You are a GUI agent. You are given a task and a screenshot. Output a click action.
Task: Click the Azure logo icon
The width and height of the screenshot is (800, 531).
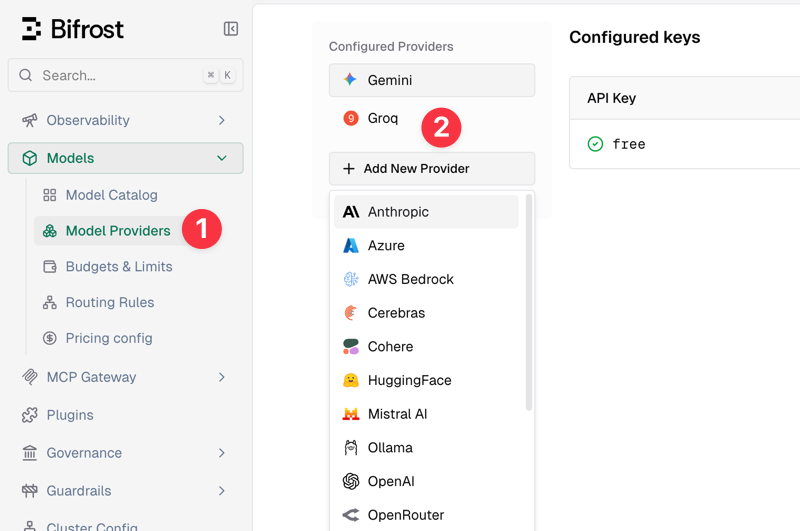point(351,245)
